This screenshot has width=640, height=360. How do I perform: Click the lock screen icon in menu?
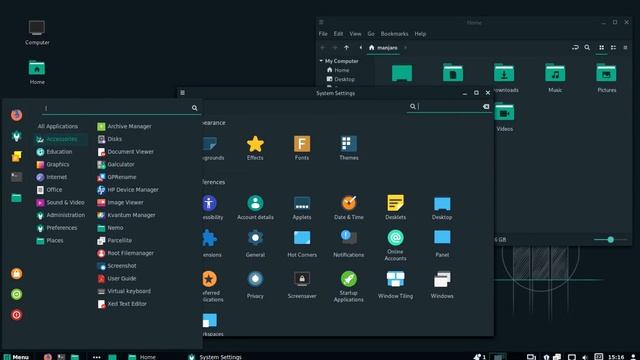(x=16, y=273)
